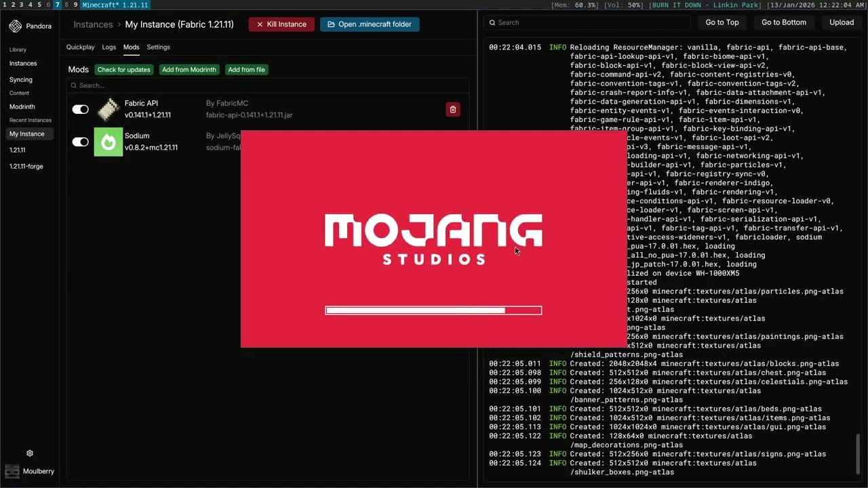Click Kill Instance button

coord(281,24)
